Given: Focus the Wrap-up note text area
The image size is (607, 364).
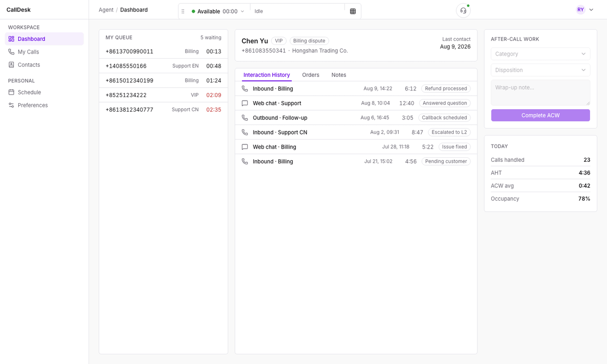Looking at the screenshot, I should [540, 93].
